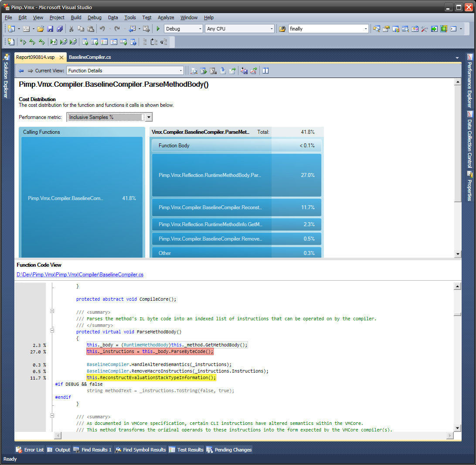Open the Properties side panel
The image size is (476, 465).
point(469,186)
